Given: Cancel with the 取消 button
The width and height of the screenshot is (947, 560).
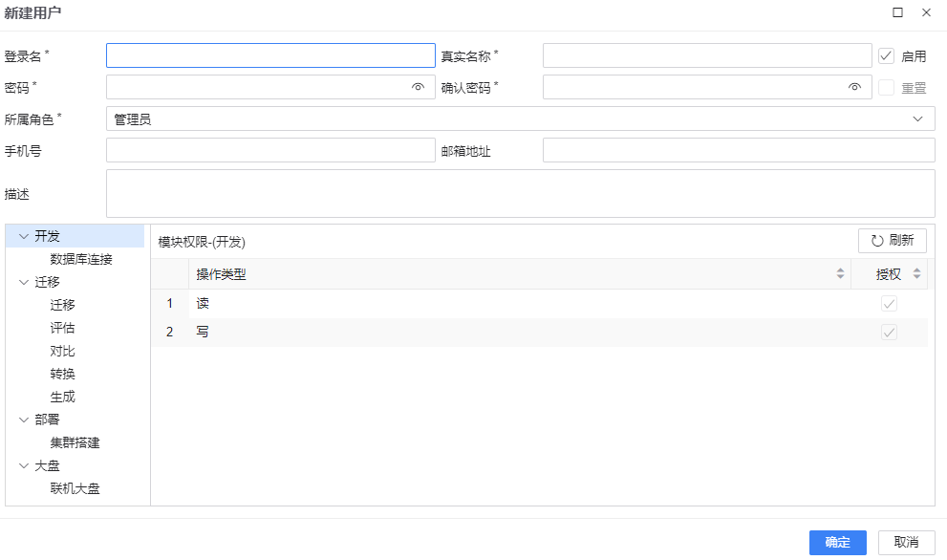Looking at the screenshot, I should (906, 543).
